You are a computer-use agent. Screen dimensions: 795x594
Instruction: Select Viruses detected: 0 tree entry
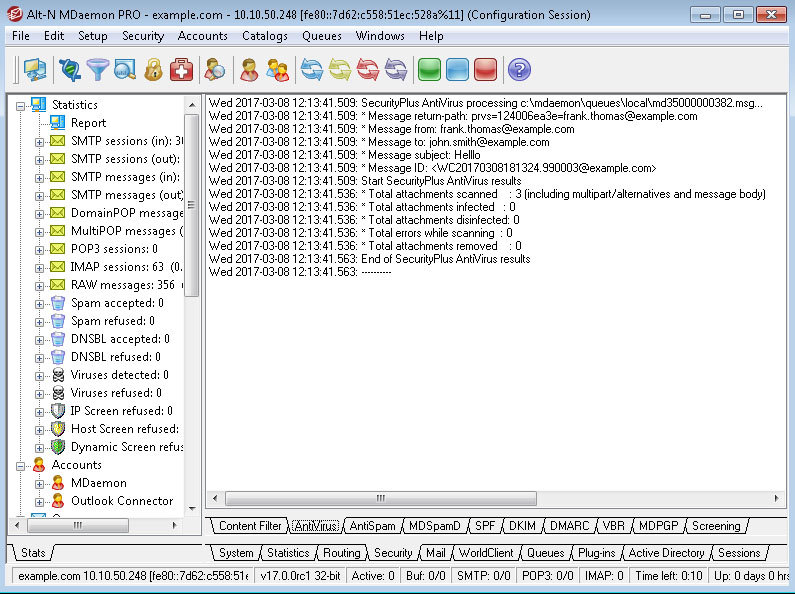120,375
